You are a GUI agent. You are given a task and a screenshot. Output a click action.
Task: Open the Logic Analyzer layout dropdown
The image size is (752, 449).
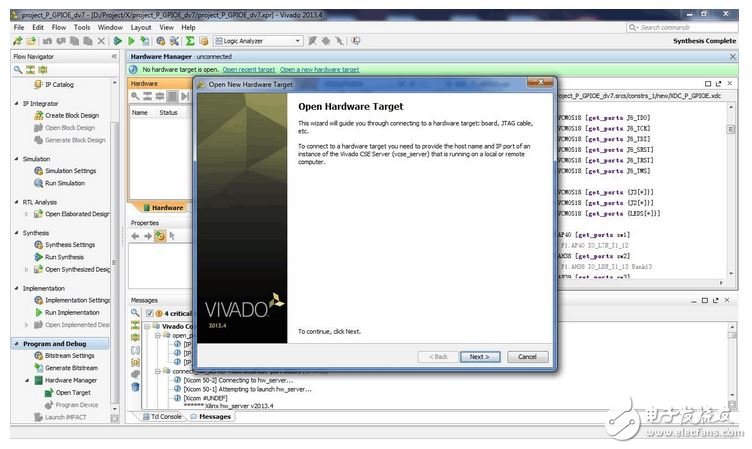[x=297, y=41]
